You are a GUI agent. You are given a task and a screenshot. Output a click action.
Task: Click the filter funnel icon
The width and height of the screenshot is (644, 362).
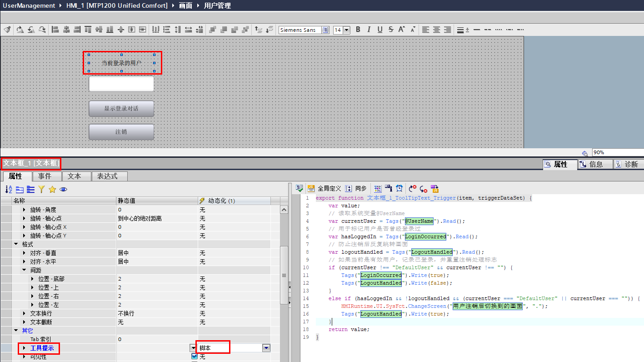point(41,189)
